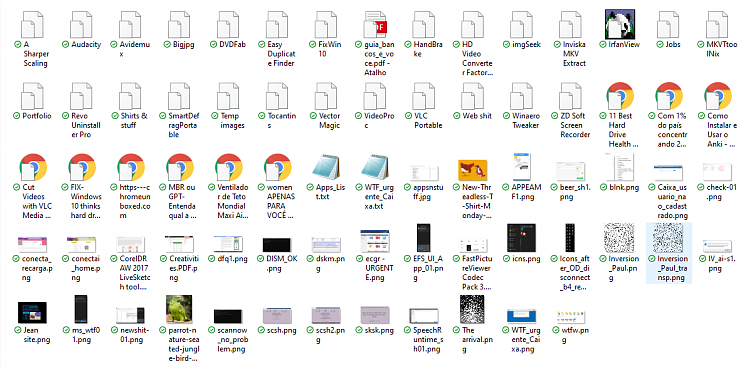Select the Avidemux folder icon
This screenshot has height=369, width=750.
tap(130, 24)
